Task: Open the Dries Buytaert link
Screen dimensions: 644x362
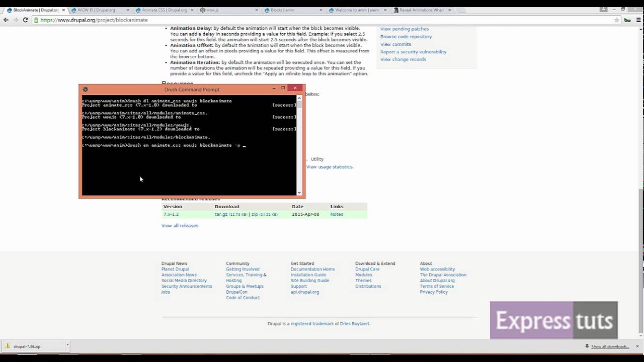Action: pyautogui.click(x=355, y=324)
